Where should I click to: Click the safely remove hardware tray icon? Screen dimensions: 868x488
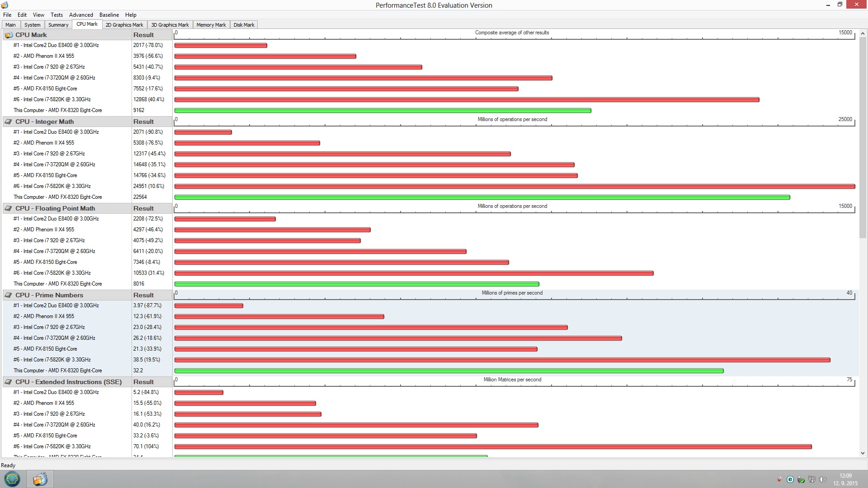(x=801, y=479)
